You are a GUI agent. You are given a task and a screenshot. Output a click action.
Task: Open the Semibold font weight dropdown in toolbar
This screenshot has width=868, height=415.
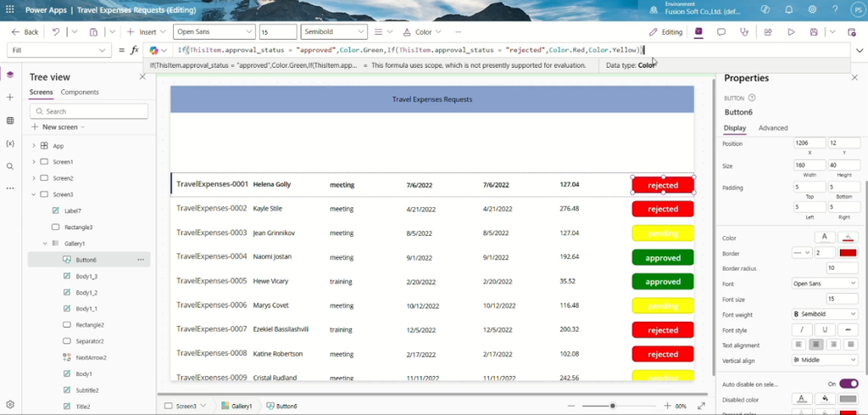click(334, 32)
